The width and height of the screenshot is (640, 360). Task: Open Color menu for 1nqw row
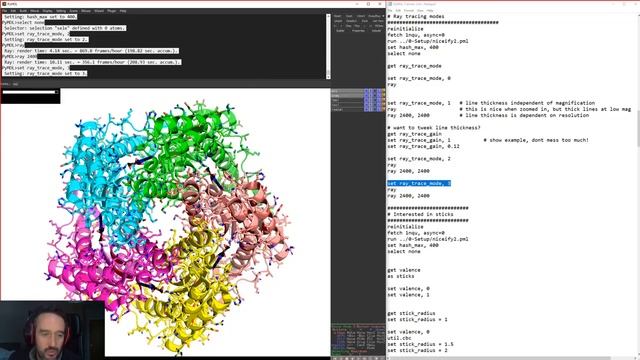(384, 96)
